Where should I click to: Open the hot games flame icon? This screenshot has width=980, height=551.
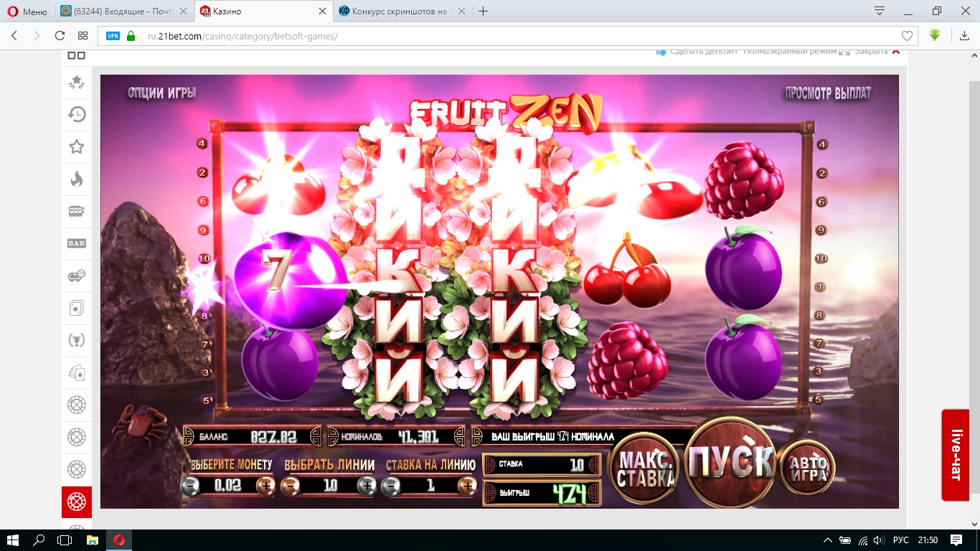point(77,179)
